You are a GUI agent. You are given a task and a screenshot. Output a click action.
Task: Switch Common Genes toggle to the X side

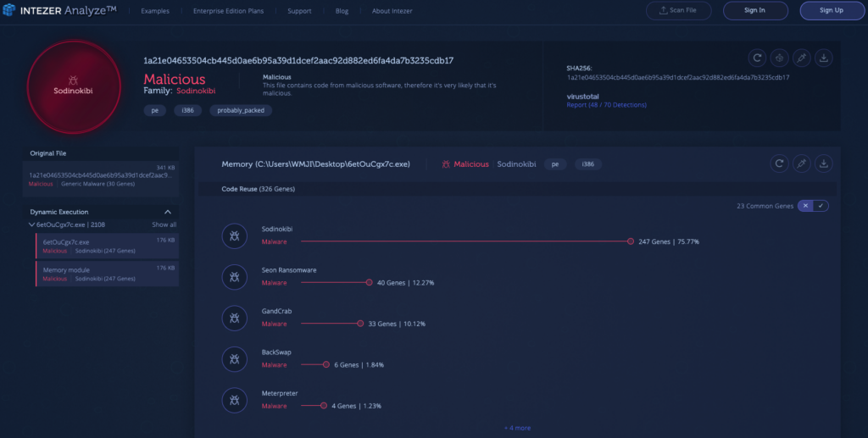805,206
